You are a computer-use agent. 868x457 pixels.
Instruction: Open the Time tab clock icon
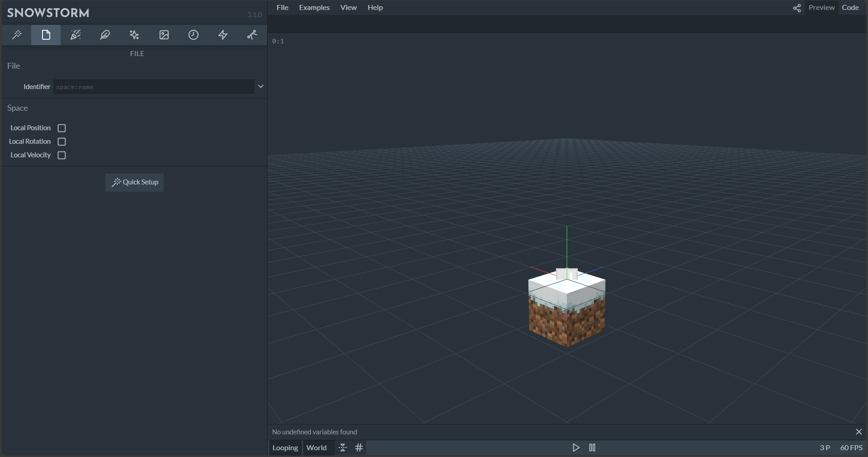[193, 35]
